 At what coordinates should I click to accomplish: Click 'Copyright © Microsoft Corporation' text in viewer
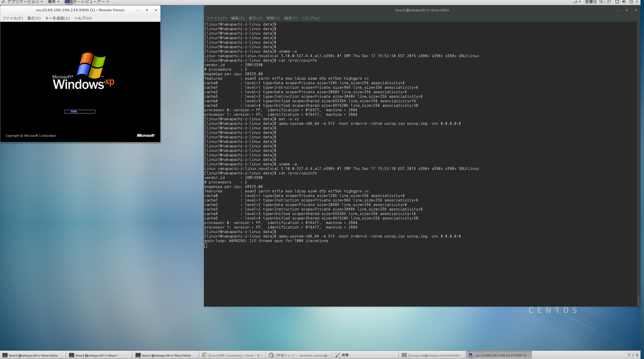tap(31, 136)
